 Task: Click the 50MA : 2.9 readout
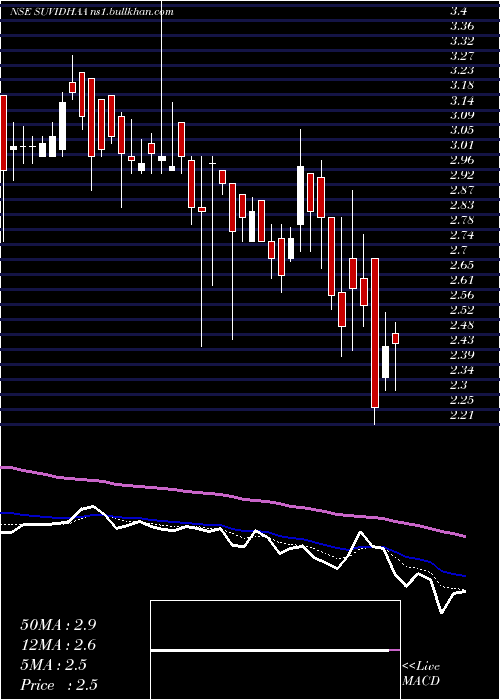point(58,625)
